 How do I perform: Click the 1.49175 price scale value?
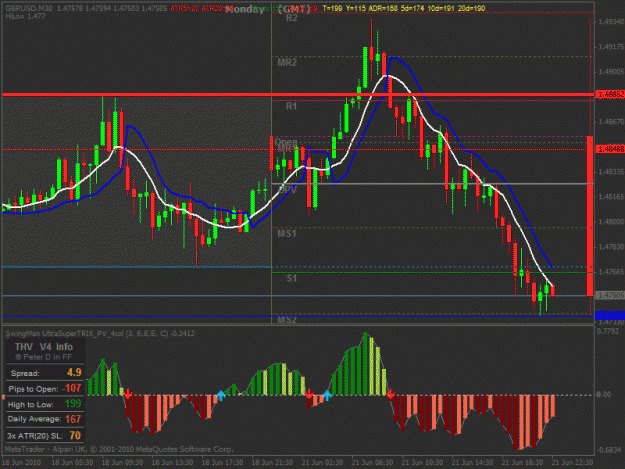point(611,47)
